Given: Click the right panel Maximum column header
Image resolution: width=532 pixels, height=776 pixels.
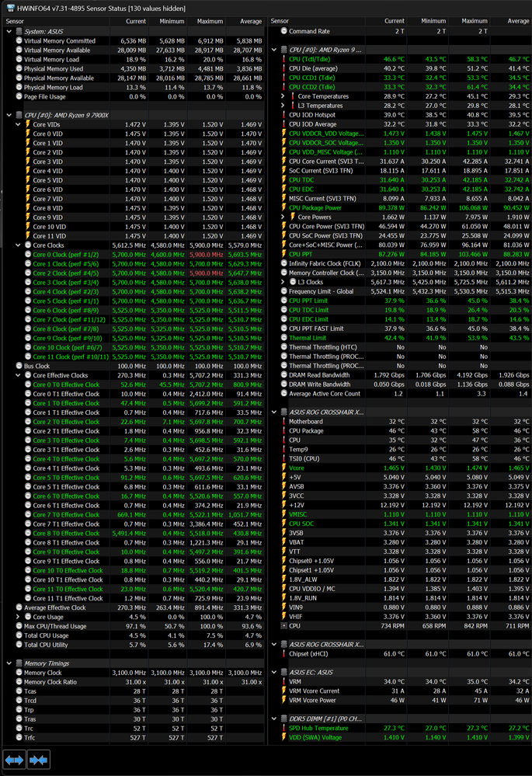Looking at the screenshot, I should pyautogui.click(x=468, y=21).
